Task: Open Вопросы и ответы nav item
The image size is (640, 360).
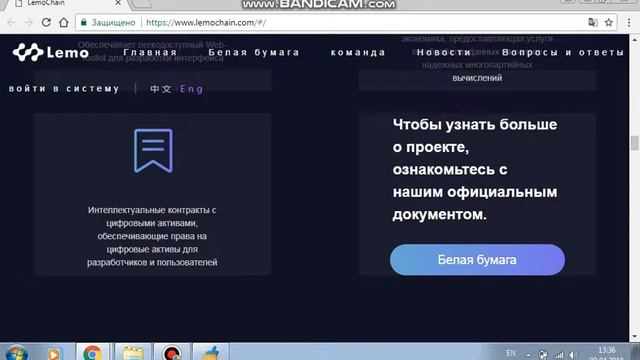Action: point(563,52)
